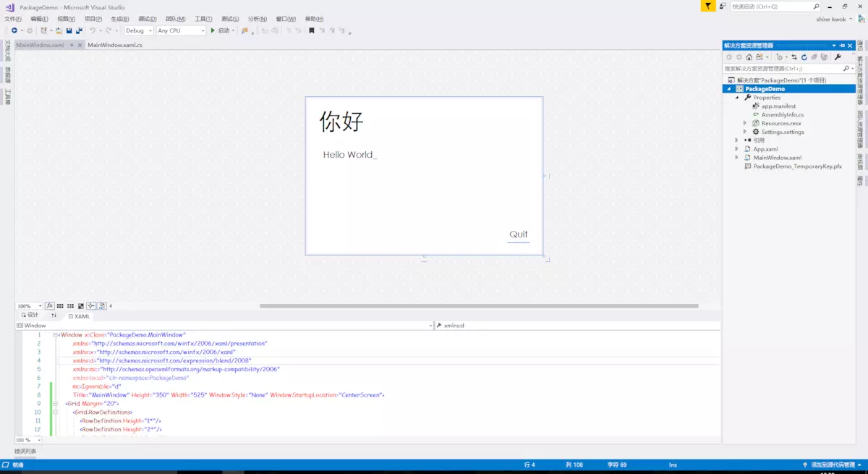868x474 pixels.
Task: Toggle artboard background button in designer
Action: coord(81,306)
